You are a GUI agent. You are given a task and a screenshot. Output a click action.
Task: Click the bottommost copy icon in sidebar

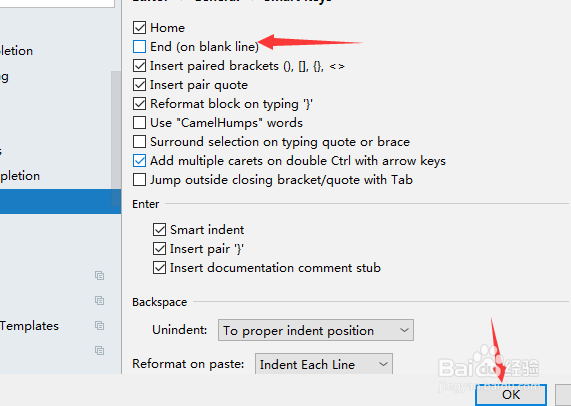pyautogui.click(x=99, y=351)
